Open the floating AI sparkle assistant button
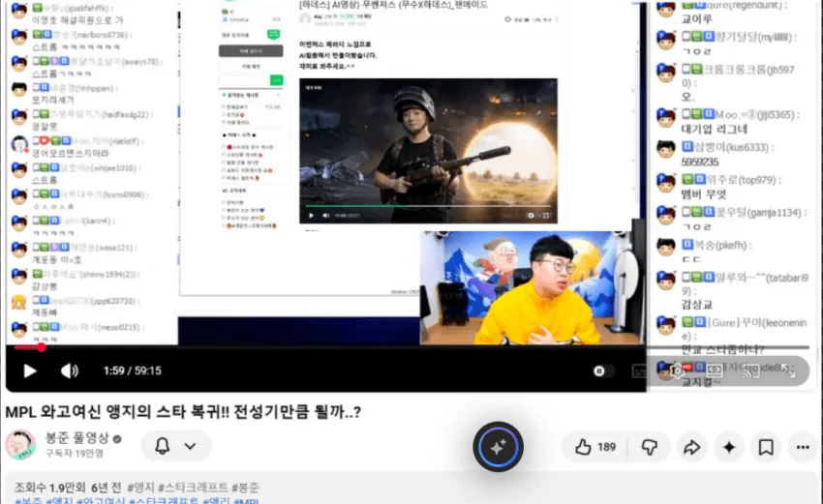This screenshot has width=823, height=504. [498, 447]
